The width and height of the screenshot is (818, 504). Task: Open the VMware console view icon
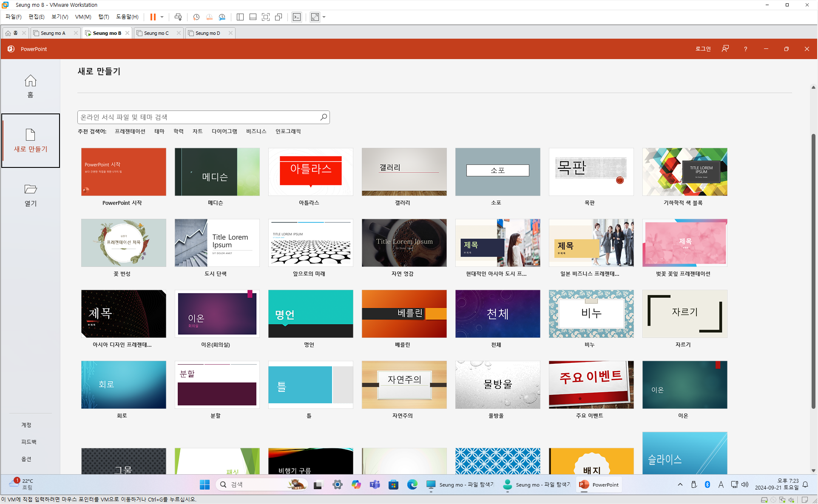(x=297, y=17)
